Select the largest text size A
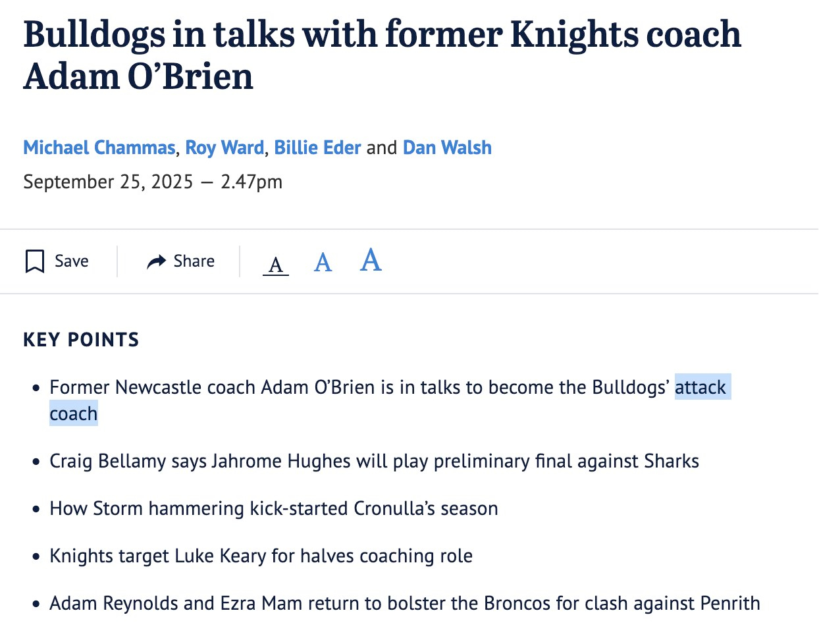 click(371, 261)
